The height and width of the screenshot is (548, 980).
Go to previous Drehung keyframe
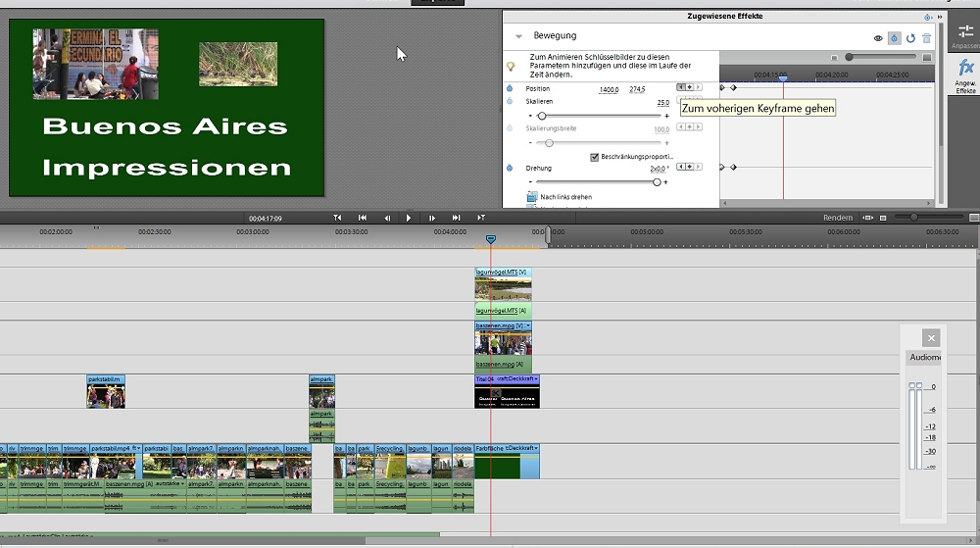click(681, 167)
